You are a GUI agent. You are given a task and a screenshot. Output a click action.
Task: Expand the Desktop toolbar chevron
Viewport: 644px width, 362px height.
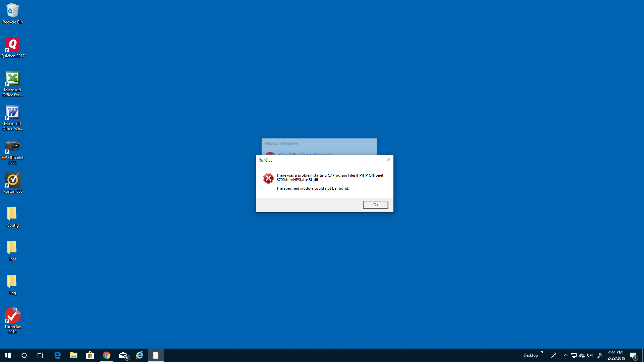[542, 352]
